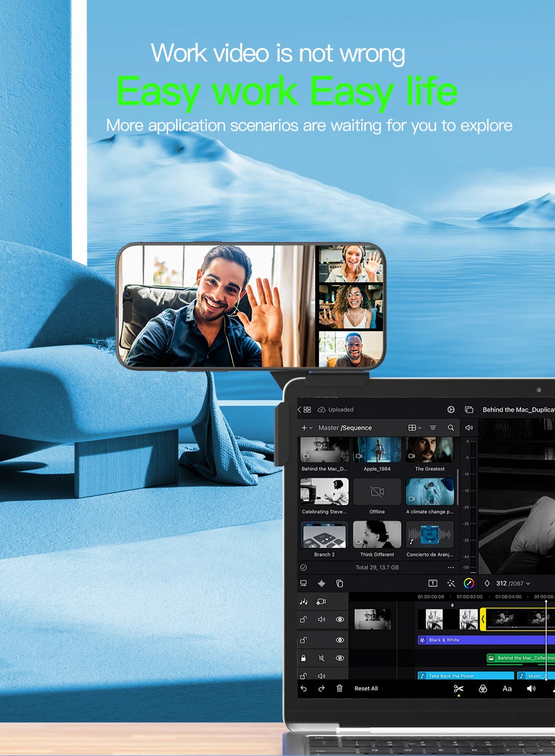The width and height of the screenshot is (555, 756).
Task: Unlock the locked third track
Action: (x=304, y=658)
